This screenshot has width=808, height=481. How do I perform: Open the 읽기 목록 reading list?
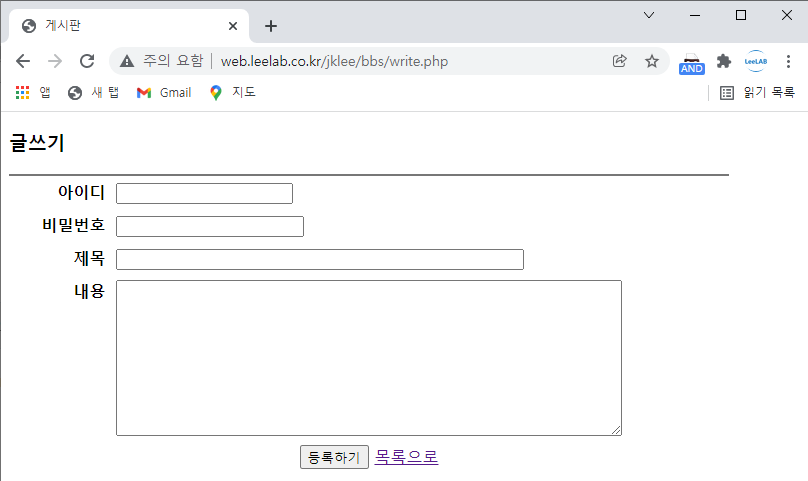(757, 93)
